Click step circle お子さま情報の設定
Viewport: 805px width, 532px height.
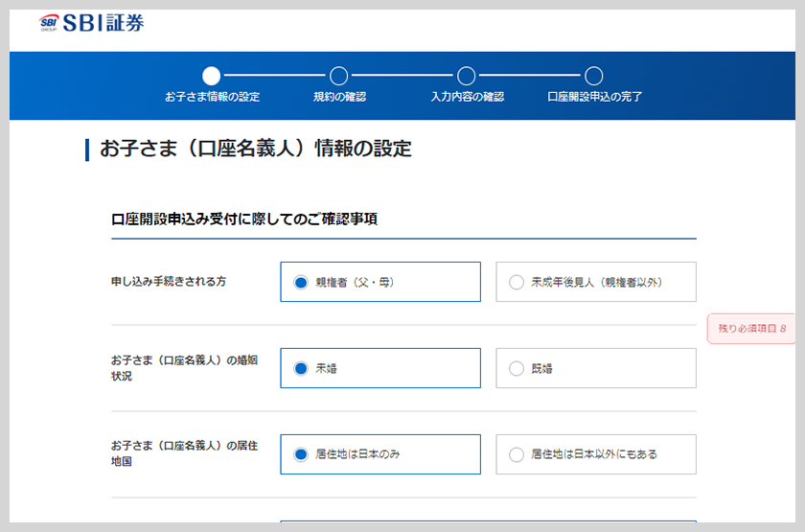pyautogui.click(x=211, y=76)
